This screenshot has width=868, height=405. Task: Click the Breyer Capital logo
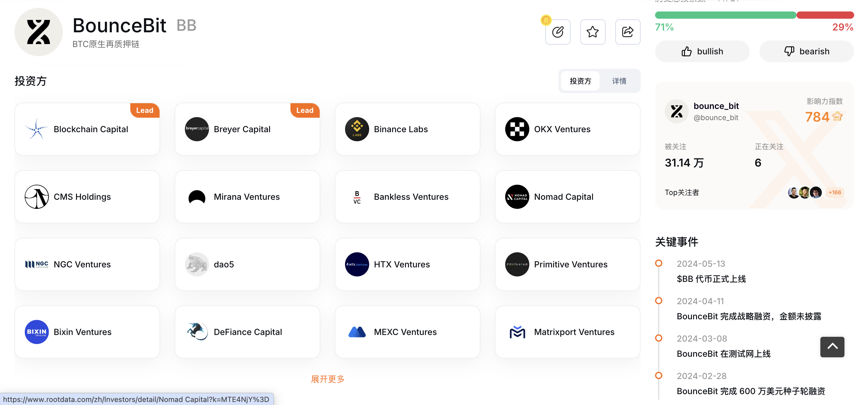pos(197,129)
